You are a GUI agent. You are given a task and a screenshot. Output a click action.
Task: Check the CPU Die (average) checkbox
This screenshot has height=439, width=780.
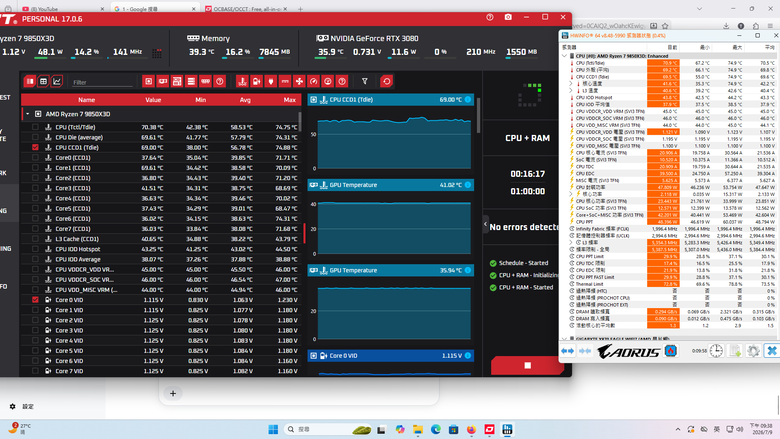click(x=35, y=137)
